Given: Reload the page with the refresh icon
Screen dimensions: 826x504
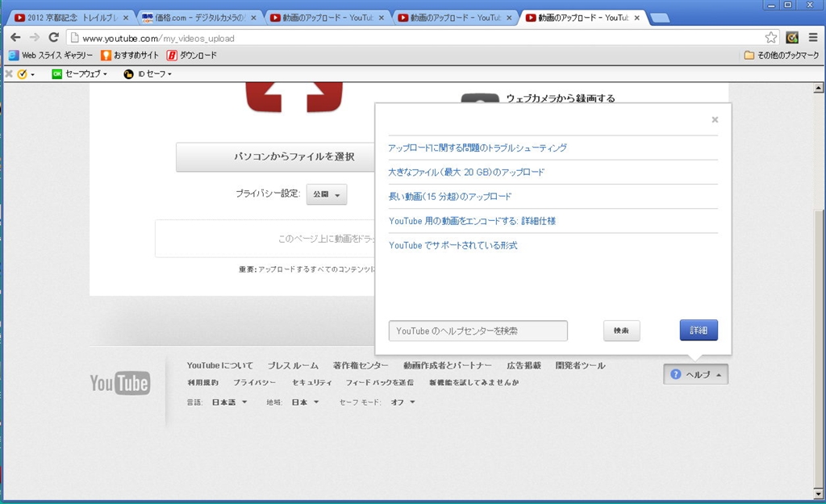Looking at the screenshot, I should [53, 37].
